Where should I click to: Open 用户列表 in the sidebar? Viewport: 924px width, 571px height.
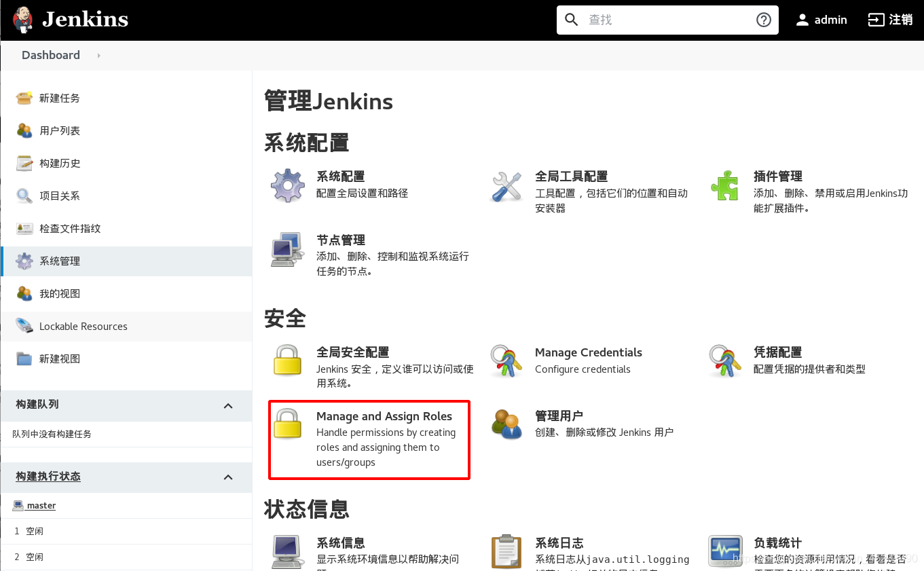[60, 130]
